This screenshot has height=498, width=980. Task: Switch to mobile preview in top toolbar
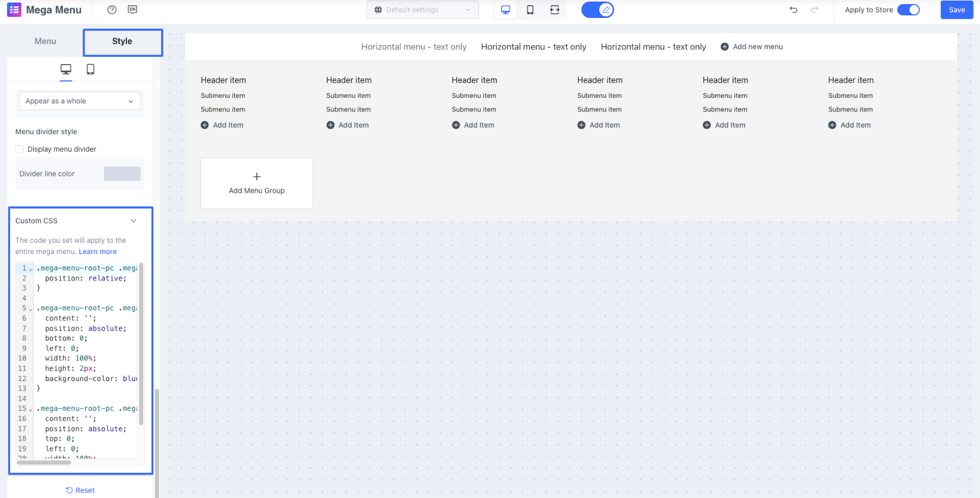[530, 10]
